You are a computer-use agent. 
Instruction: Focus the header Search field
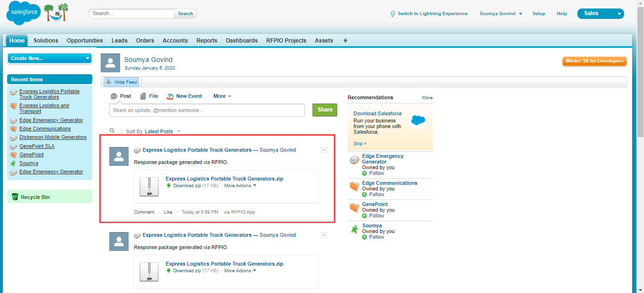coord(131,14)
